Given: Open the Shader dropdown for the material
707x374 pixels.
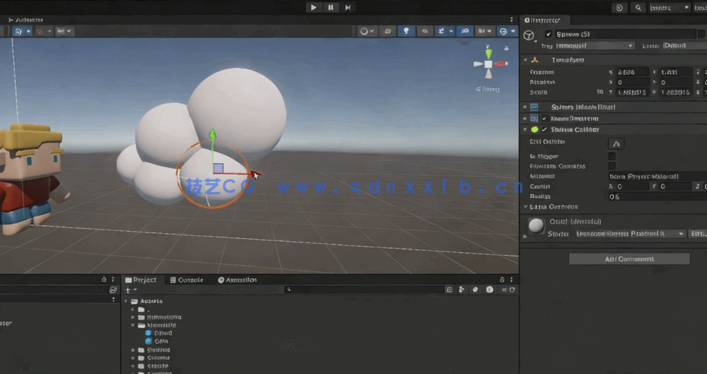Looking at the screenshot, I should point(630,234).
